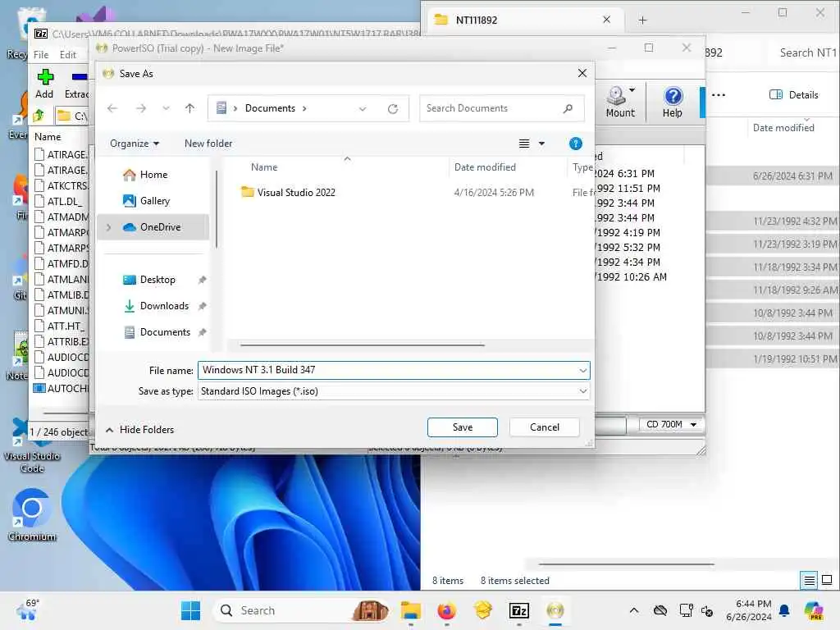
Task: Open the CD 700M media size dropdown
Action: [671, 424]
